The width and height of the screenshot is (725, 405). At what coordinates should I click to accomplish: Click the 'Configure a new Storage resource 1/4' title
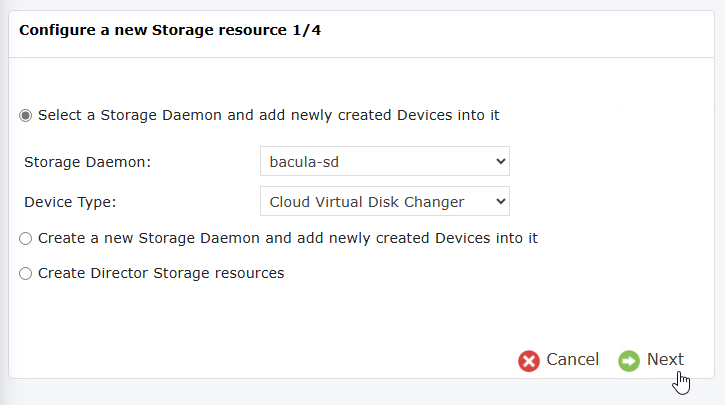(170, 30)
